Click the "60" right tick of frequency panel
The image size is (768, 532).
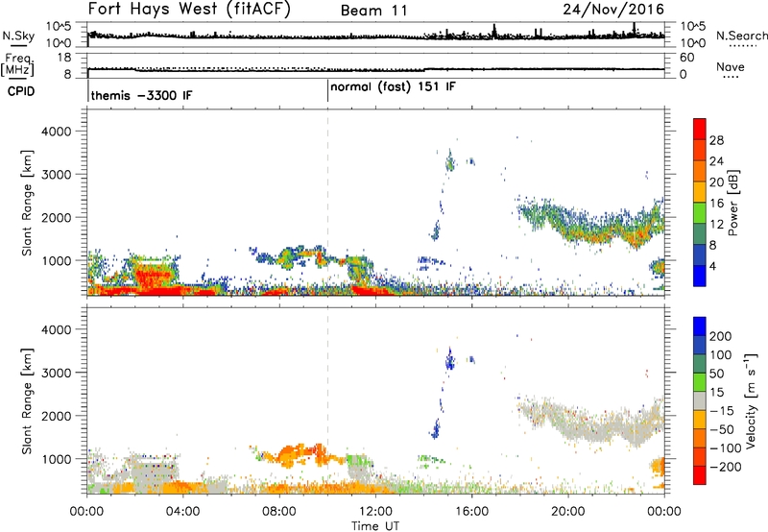click(686, 58)
